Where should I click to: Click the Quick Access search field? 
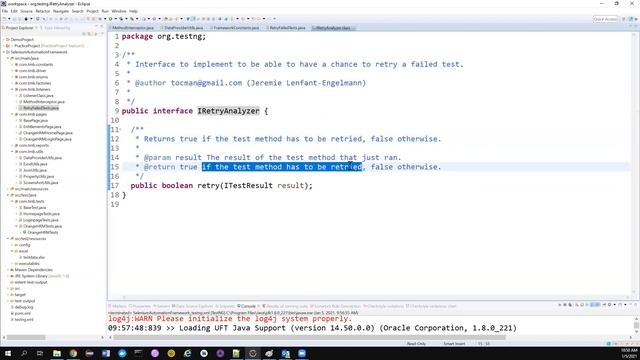[605, 19]
